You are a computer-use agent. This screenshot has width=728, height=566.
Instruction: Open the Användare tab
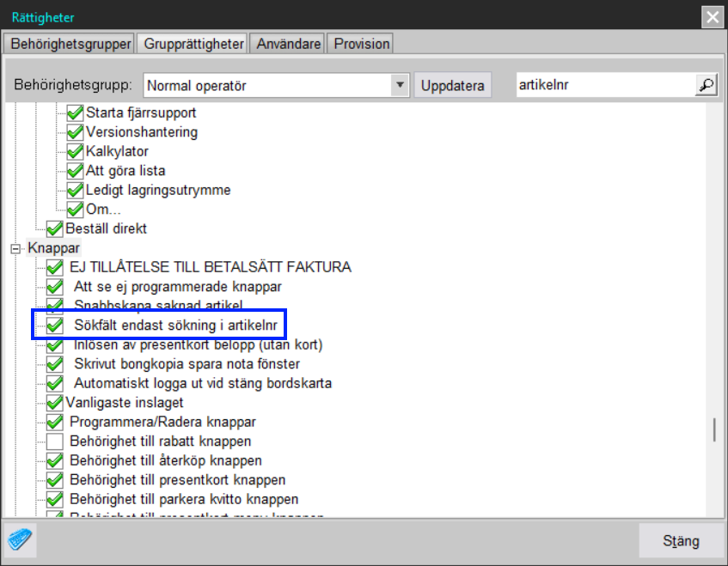coord(289,44)
